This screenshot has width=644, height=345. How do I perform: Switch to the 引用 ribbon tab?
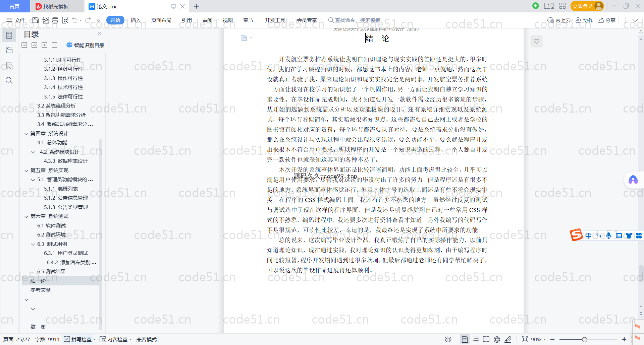pos(186,20)
